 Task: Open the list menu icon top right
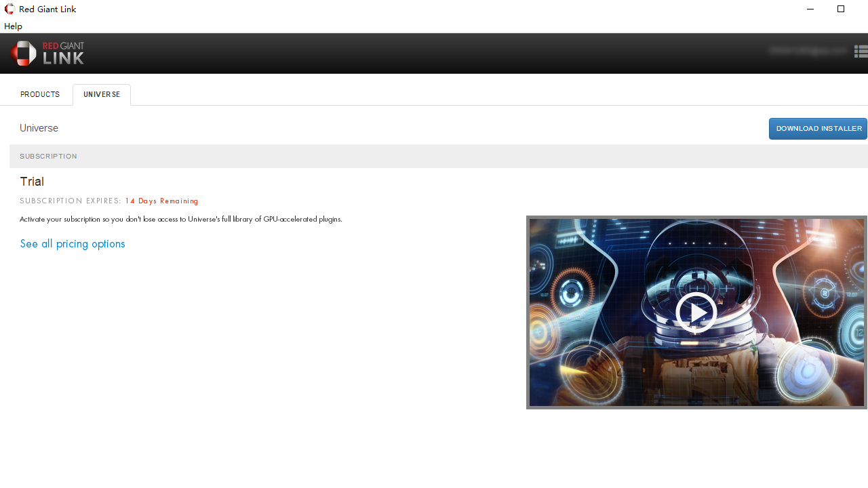[861, 51]
